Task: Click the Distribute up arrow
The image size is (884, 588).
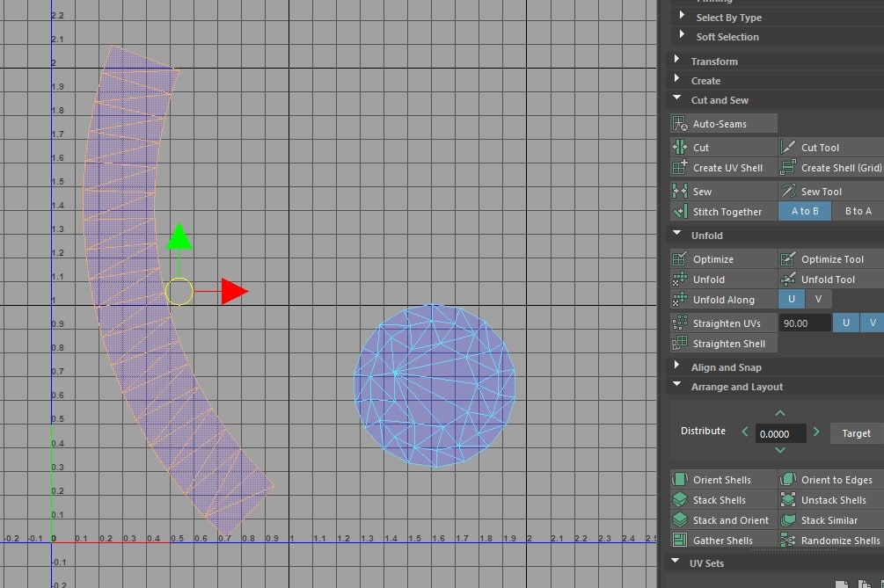Action: pos(780,413)
